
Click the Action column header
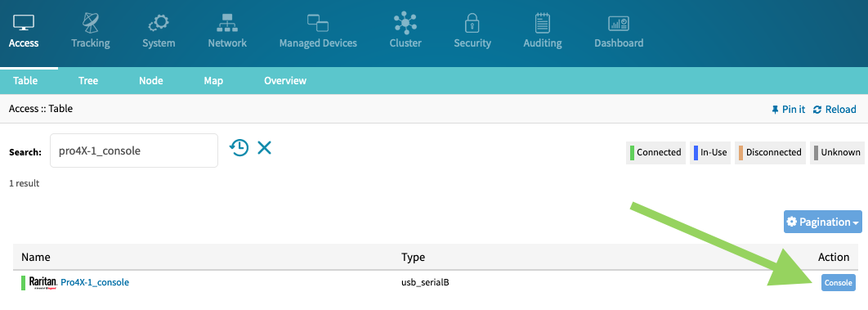834,257
